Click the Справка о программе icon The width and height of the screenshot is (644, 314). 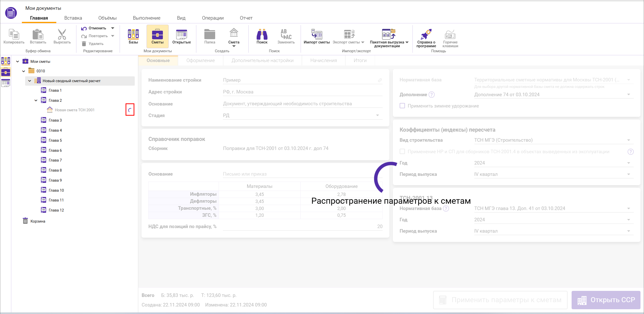[x=427, y=35]
